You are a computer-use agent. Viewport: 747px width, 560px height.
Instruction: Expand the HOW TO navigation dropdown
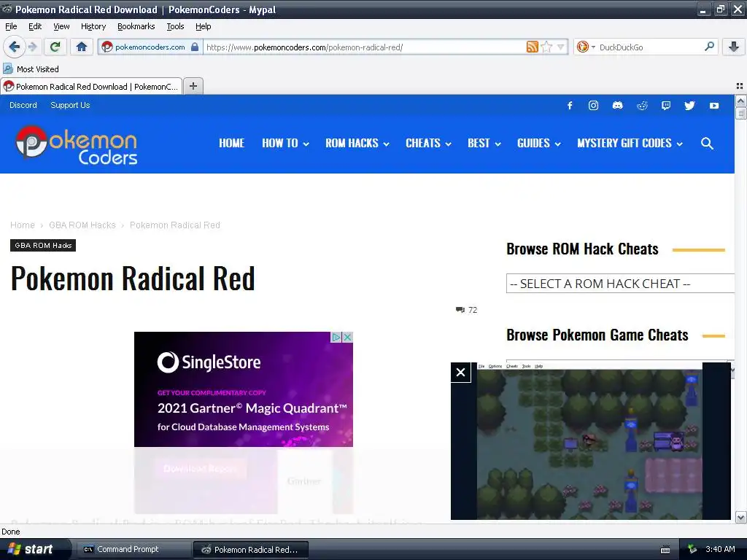(x=285, y=144)
